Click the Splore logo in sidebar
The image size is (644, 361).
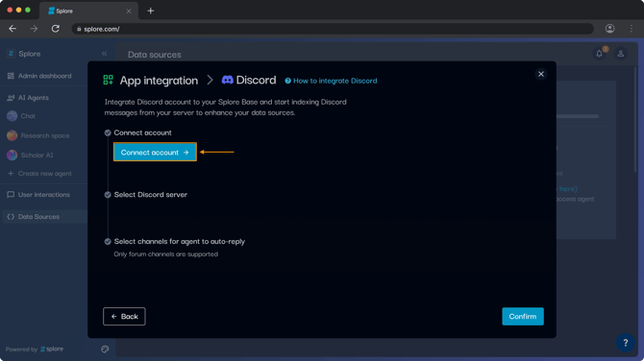(x=12, y=54)
